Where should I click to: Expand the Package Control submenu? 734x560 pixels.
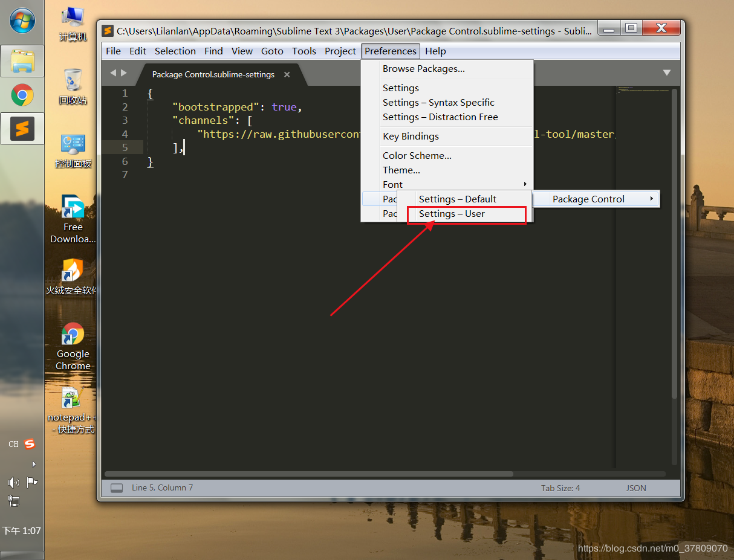(x=596, y=199)
